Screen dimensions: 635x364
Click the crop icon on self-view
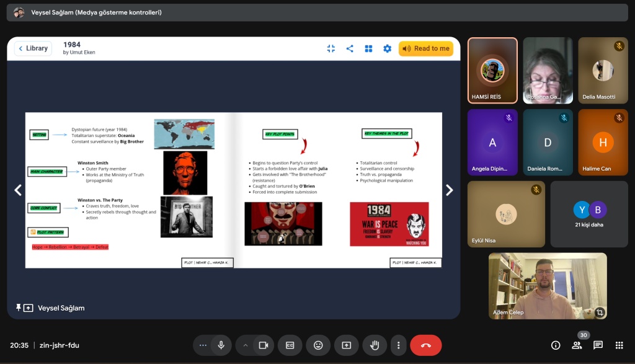pos(600,312)
